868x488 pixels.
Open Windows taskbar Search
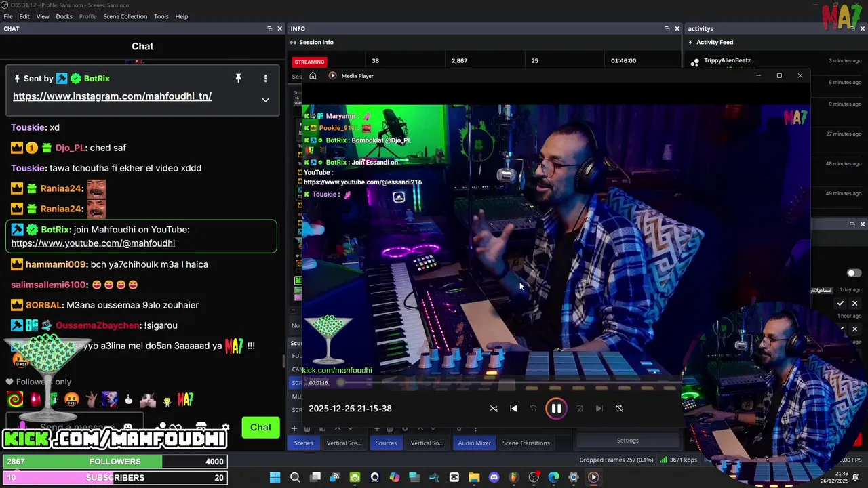click(295, 477)
